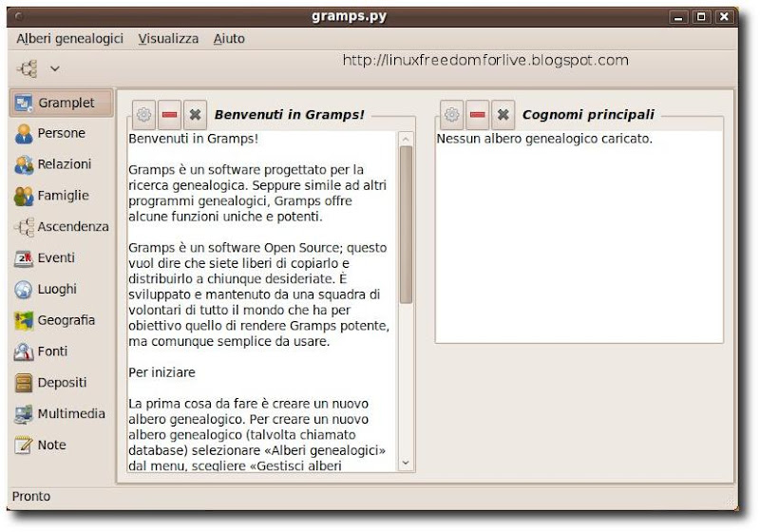Viewport: 760px width, 532px height.
Task: Switch to the Depositi view
Action: (61, 383)
